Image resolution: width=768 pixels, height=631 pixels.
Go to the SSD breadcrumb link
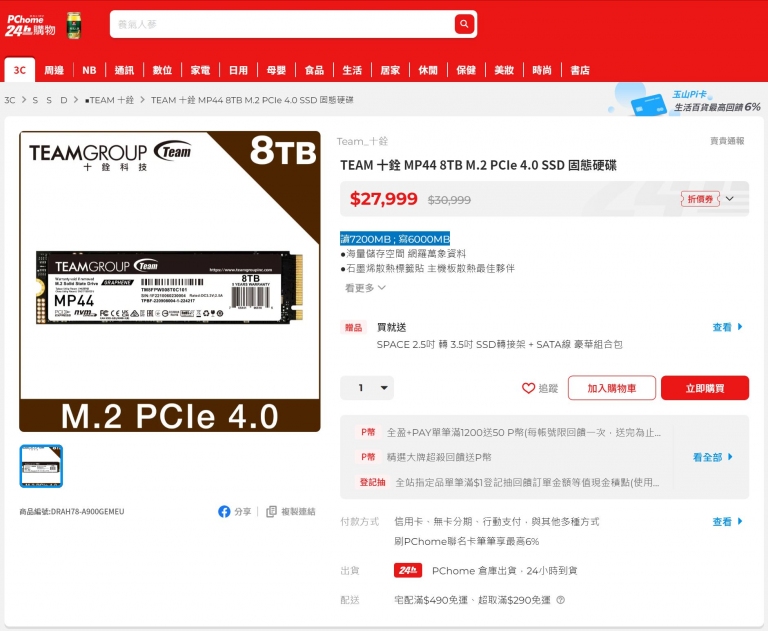pos(49,100)
